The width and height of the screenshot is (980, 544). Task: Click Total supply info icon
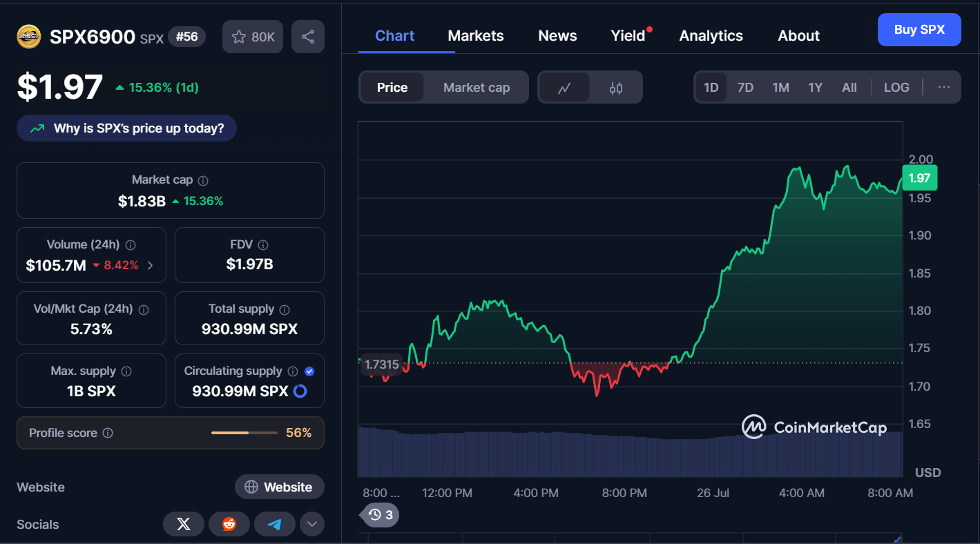click(285, 309)
